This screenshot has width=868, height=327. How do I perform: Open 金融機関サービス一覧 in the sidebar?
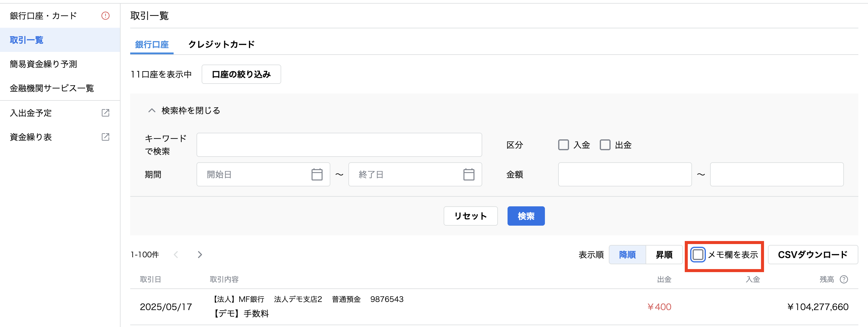[x=60, y=88]
